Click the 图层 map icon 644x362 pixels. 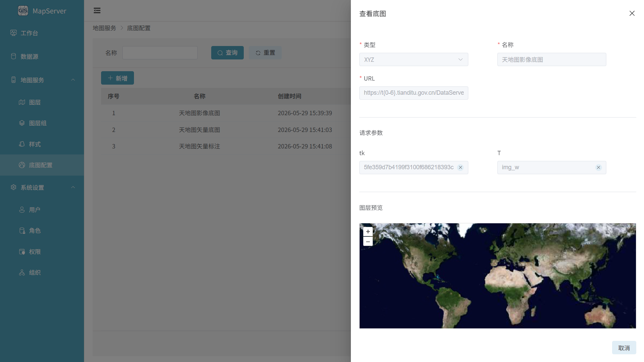[22, 102]
